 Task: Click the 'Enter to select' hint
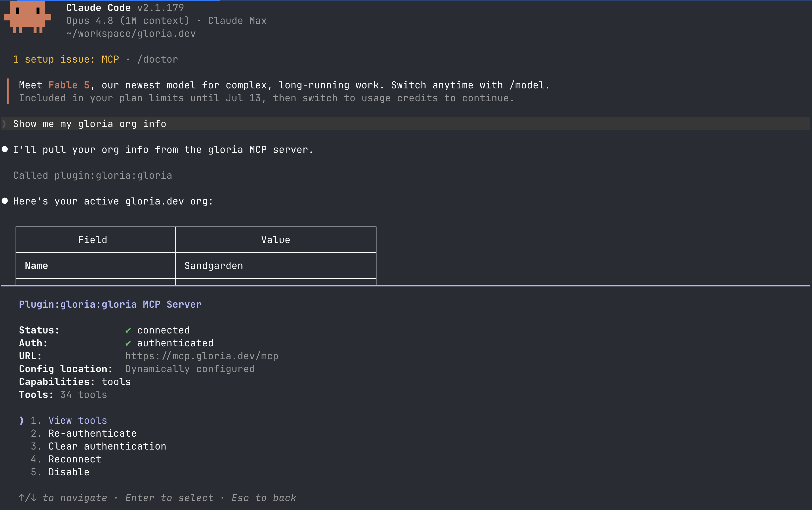[169, 498]
